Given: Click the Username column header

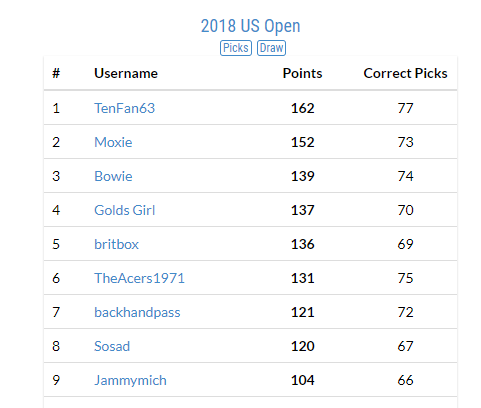Looking at the screenshot, I should (126, 73).
